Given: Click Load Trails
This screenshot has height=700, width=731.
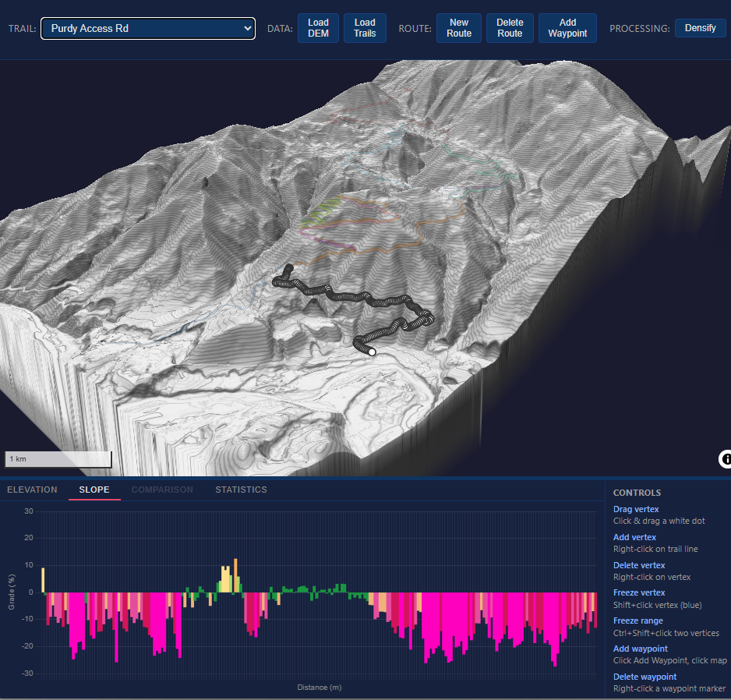Looking at the screenshot, I should coord(365,28).
